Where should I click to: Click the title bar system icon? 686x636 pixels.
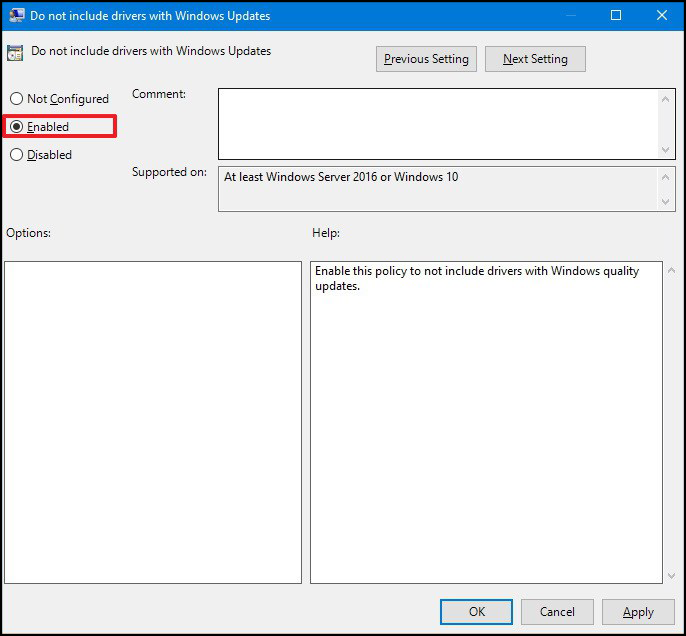click(x=17, y=15)
